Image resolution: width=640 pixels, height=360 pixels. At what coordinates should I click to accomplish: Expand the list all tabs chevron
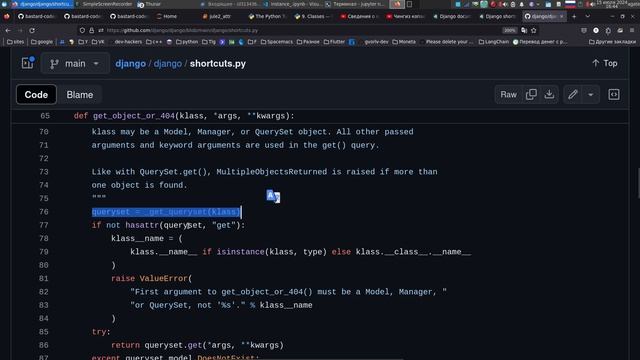(587, 16)
